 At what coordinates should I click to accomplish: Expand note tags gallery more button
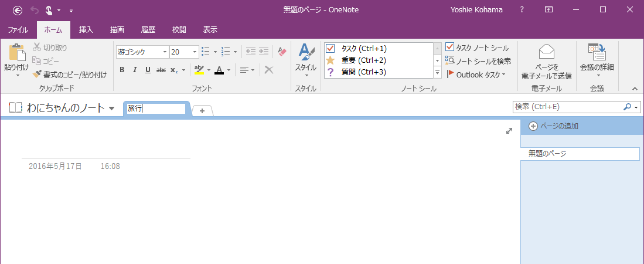click(x=437, y=73)
